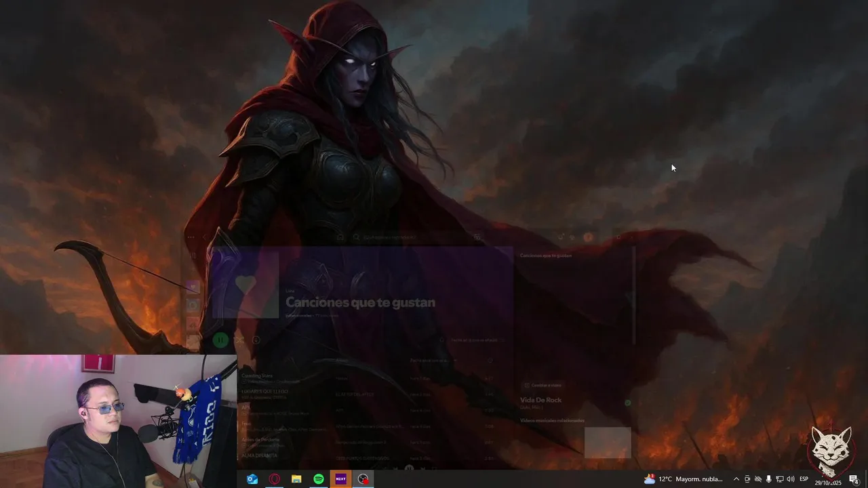
Task: Open the related music video thumbnail
Action: 608,443
